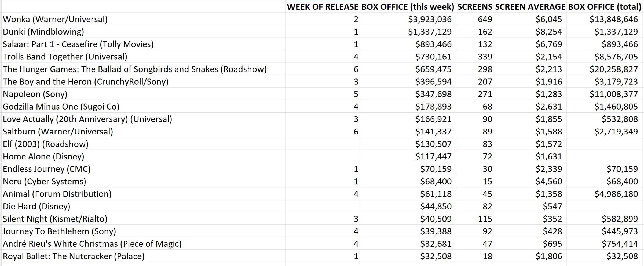
Task: Select the BOX OFFICE (this week) header cell
Action: [408, 7]
